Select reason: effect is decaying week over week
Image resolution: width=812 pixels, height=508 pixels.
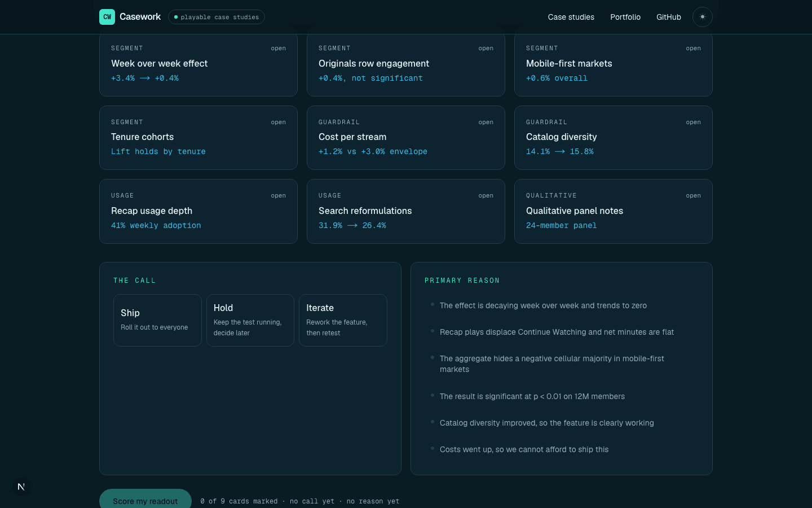point(562,305)
